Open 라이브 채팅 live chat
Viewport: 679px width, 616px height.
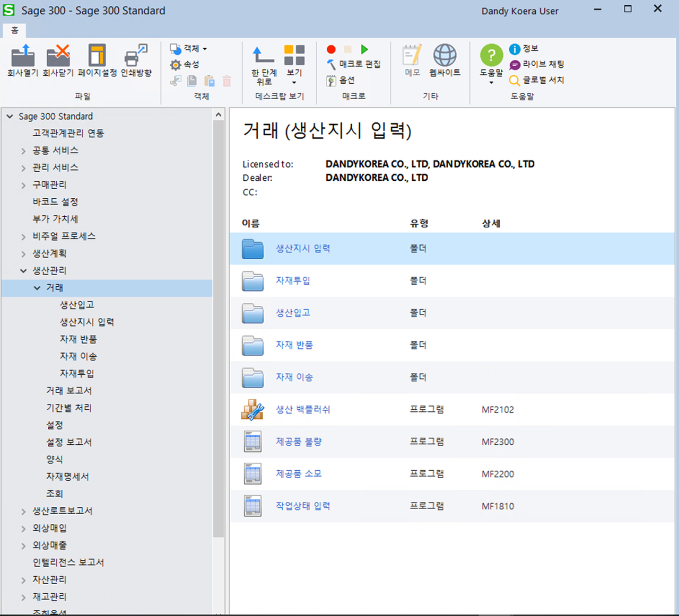pyautogui.click(x=537, y=64)
